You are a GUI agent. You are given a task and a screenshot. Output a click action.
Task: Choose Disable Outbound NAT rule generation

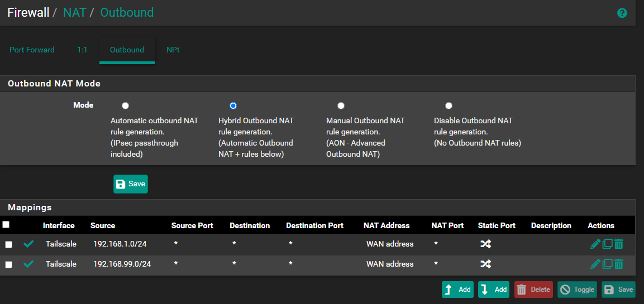449,106
